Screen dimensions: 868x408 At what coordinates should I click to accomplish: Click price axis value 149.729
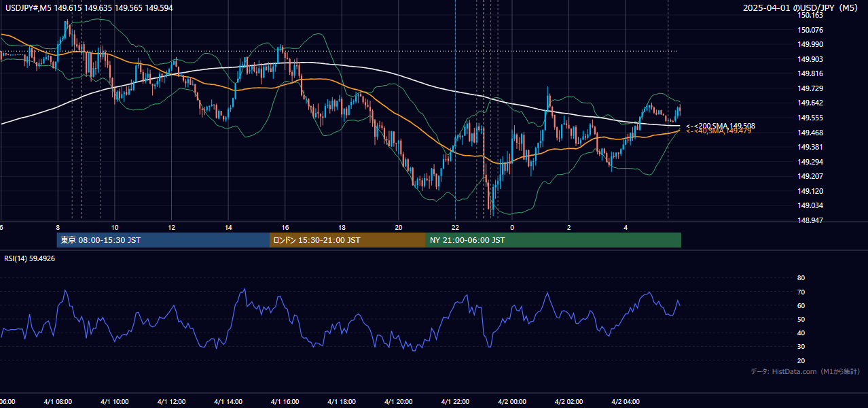point(810,88)
